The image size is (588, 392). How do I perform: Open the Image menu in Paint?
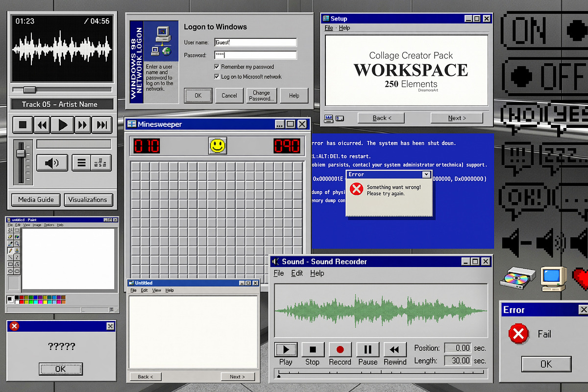pos(37,225)
